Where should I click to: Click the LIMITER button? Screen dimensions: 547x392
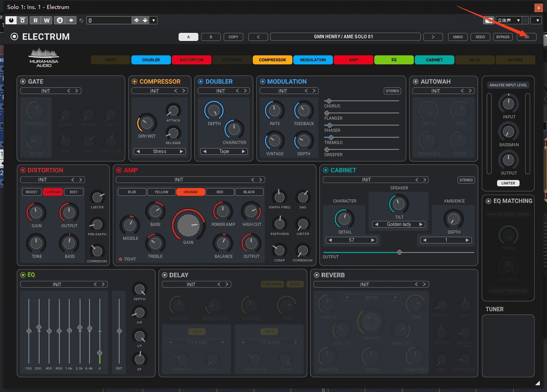[508, 183]
